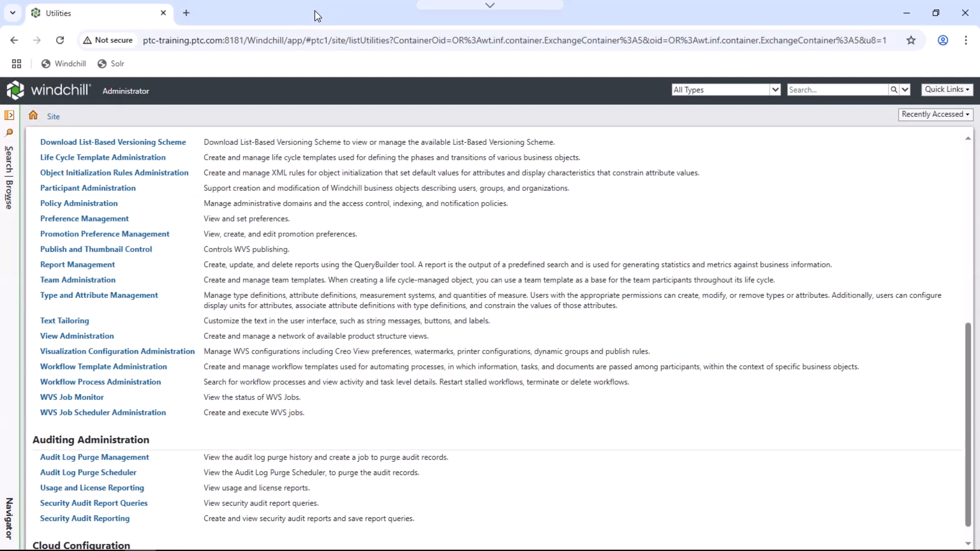Open the tab search dropdown arrow
This screenshot has height=551, width=980.
(13, 13)
